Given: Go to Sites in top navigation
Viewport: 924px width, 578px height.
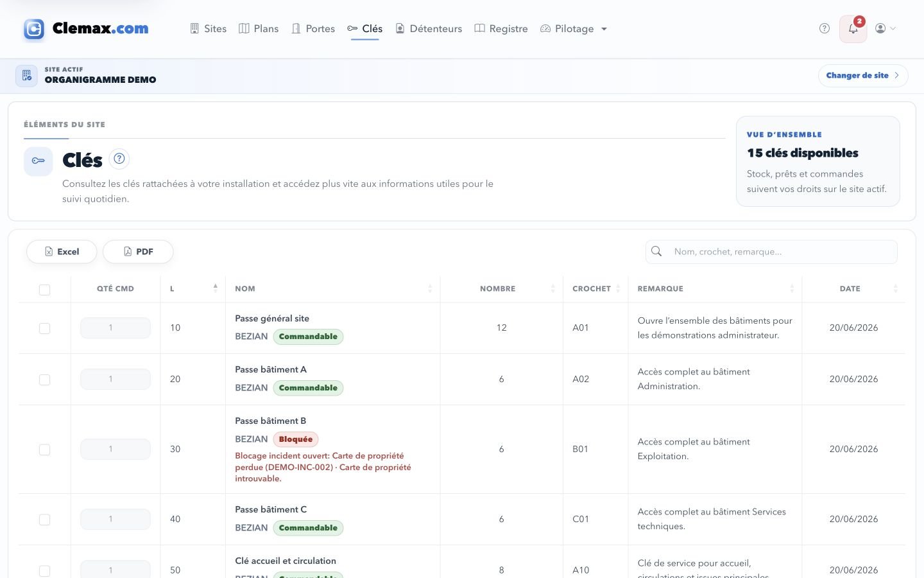Looking at the screenshot, I should 209,29.
